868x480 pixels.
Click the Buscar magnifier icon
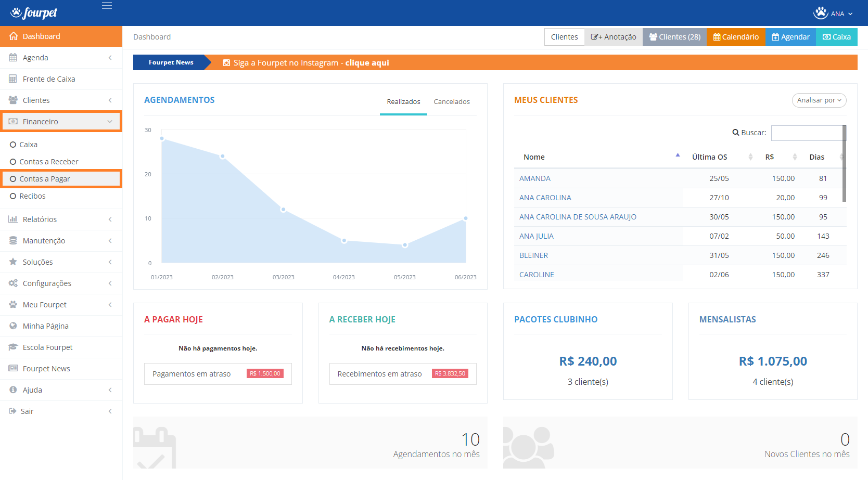point(736,133)
